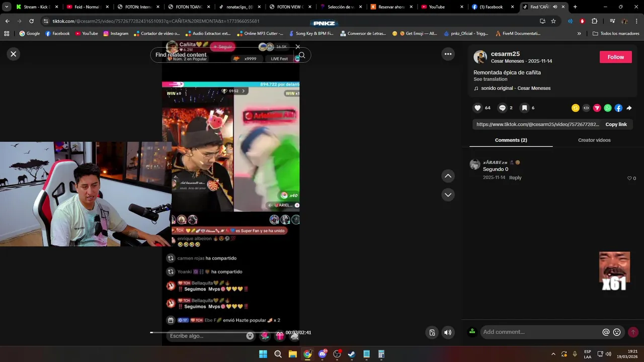This screenshot has height=362, width=644.
Task: Open the Online MP3 Cutter bookmark
Action: click(260, 34)
